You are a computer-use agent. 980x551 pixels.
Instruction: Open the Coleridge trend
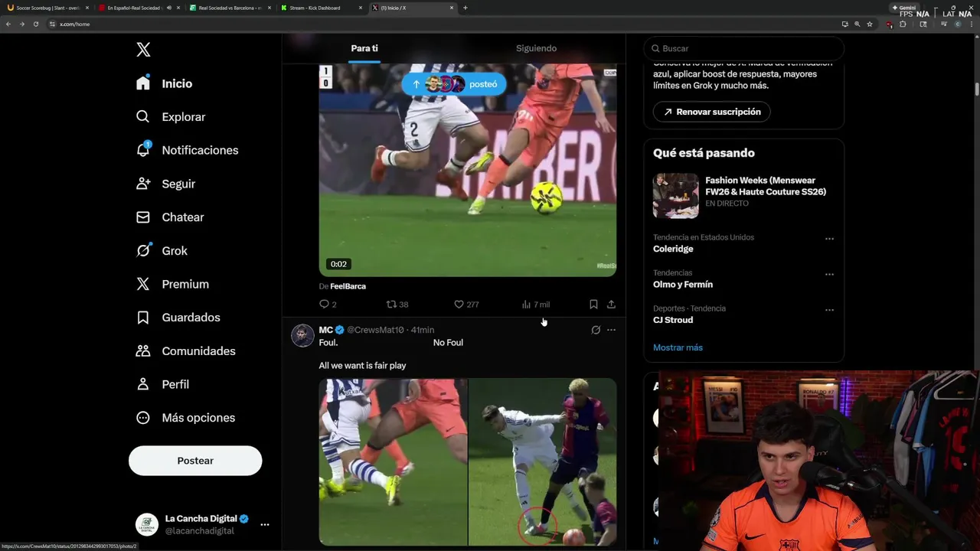point(673,249)
